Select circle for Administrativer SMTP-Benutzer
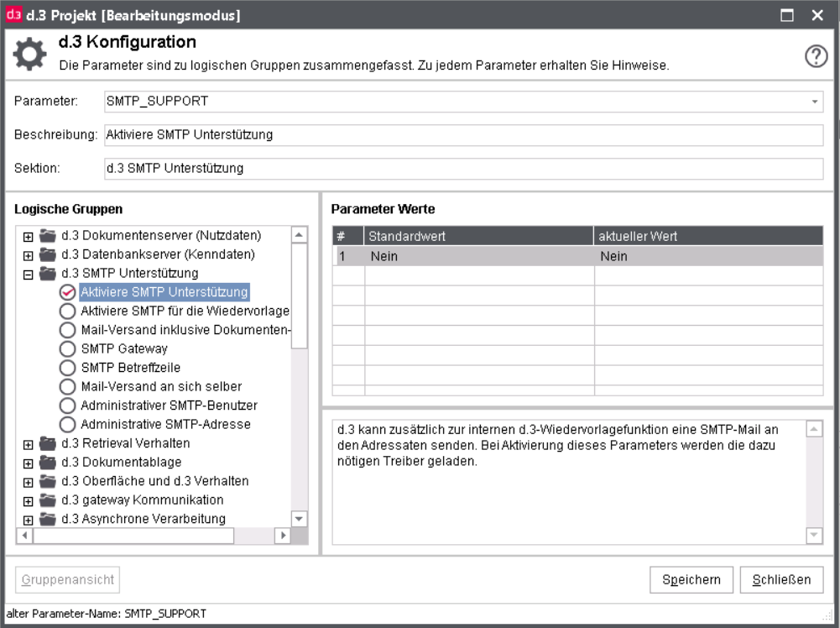The width and height of the screenshot is (840, 628). pyautogui.click(x=67, y=406)
